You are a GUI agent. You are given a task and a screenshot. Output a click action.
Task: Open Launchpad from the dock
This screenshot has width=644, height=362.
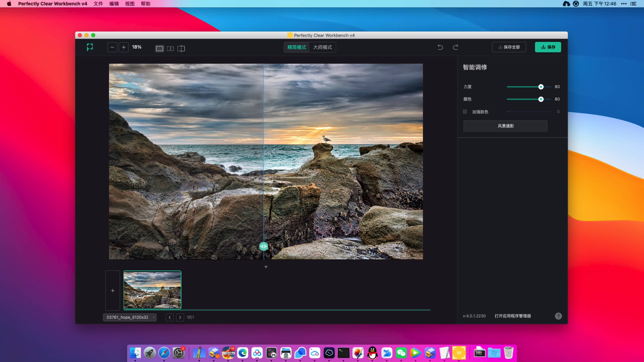150,353
